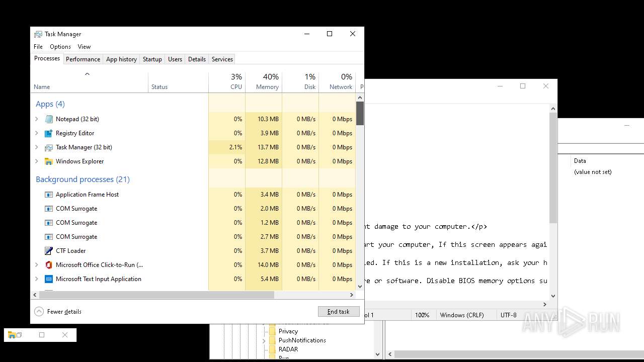Click the PushNotifications folder icon in Registry Editor
The image size is (644, 362).
click(x=272, y=340)
